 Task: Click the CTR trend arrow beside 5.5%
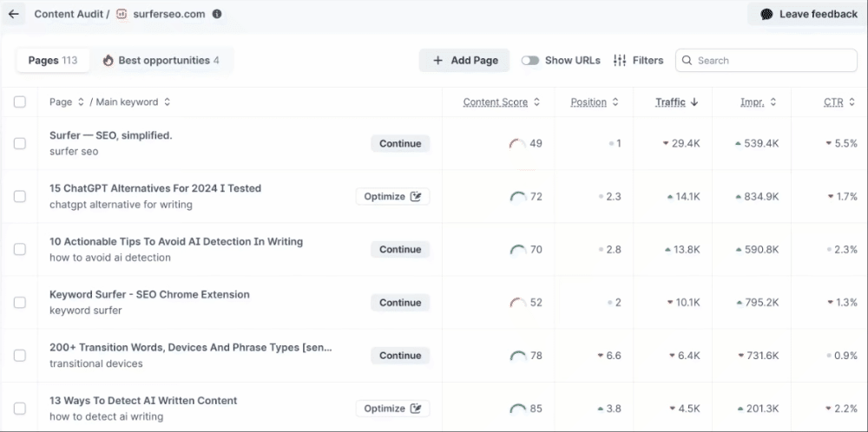829,144
